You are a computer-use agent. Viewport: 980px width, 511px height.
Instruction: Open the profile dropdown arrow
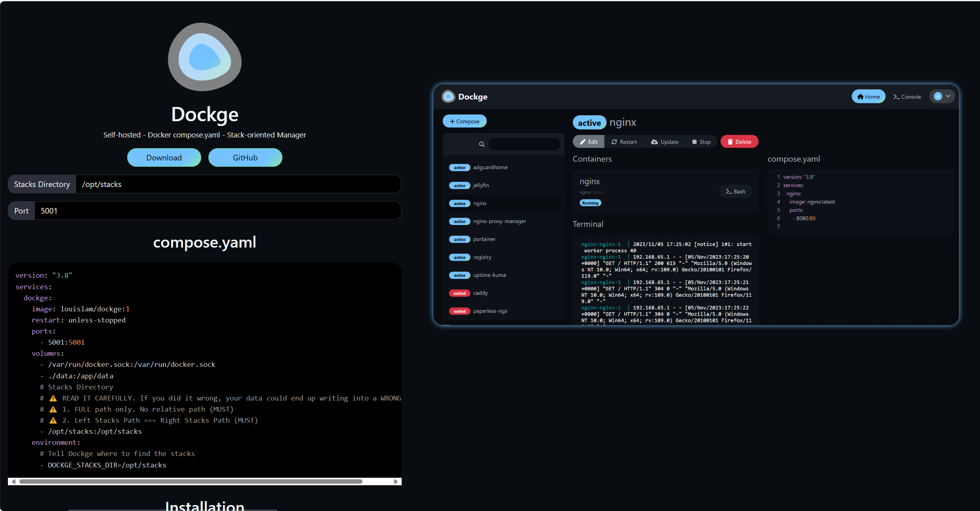pyautogui.click(x=948, y=96)
